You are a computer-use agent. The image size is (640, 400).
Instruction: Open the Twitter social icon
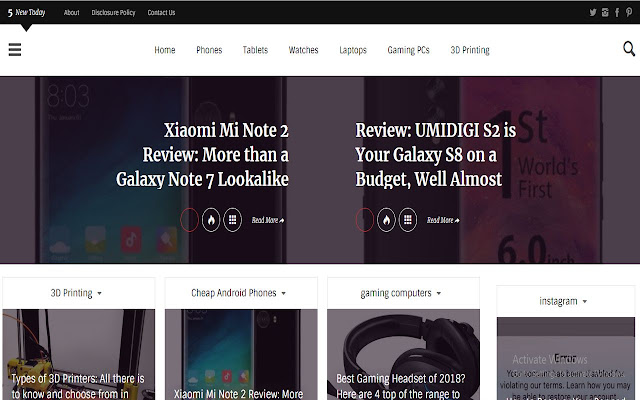(592, 12)
